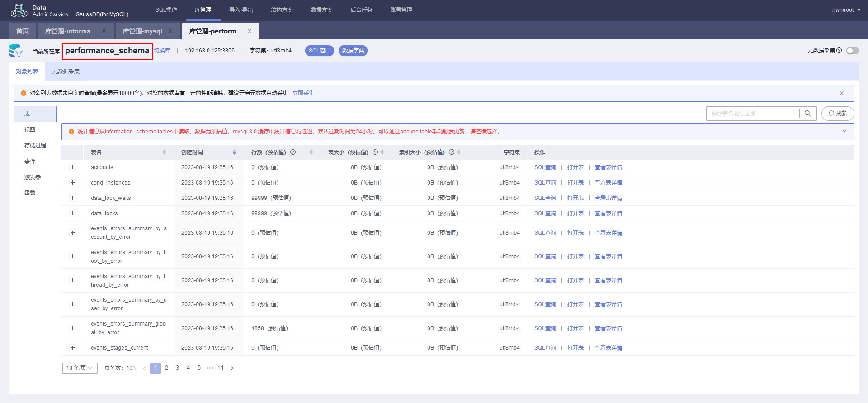
Task: Expand the accounts table row
Action: click(72, 167)
